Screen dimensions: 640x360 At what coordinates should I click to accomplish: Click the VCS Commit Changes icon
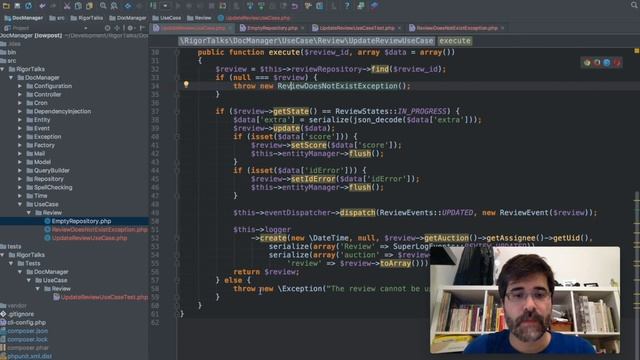(261, 6)
